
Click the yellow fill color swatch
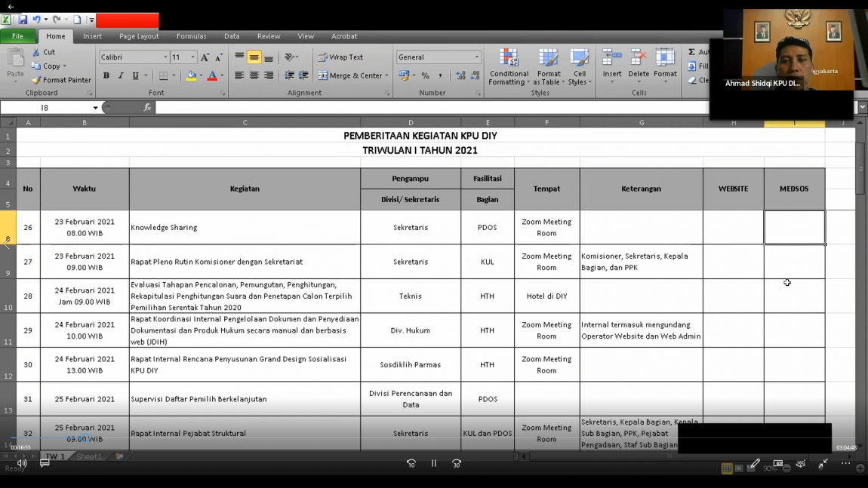pyautogui.click(x=191, y=76)
